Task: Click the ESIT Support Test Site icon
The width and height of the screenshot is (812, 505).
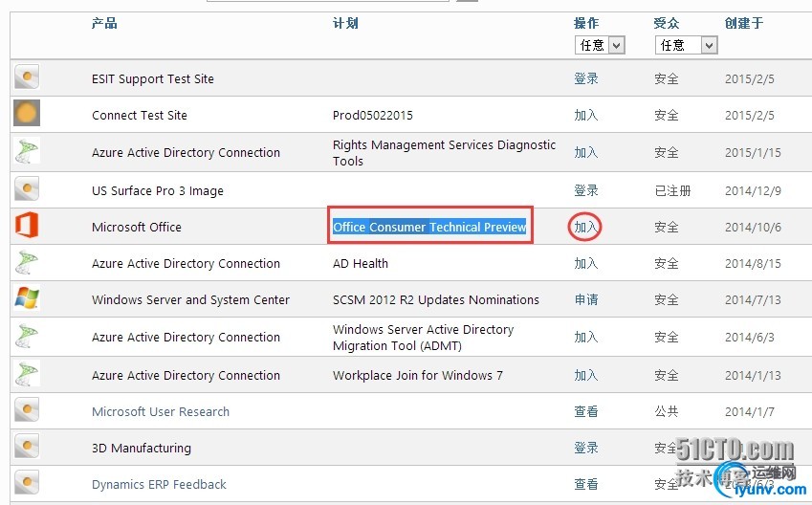Action: point(27,77)
